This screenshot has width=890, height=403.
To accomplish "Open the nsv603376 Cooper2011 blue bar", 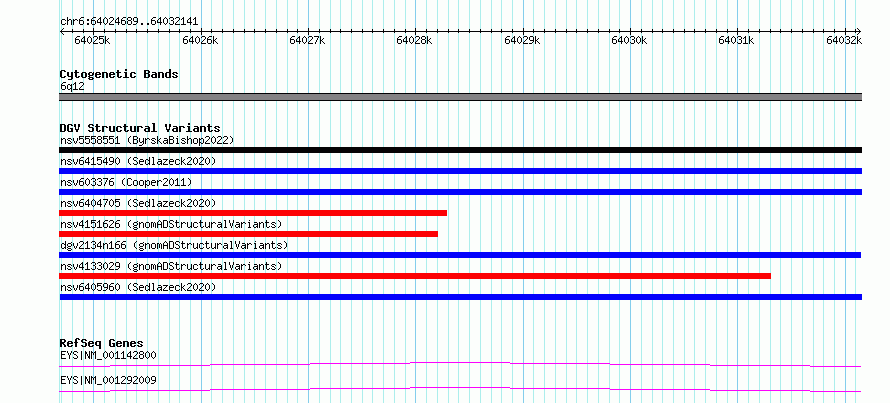I will coord(460,192).
